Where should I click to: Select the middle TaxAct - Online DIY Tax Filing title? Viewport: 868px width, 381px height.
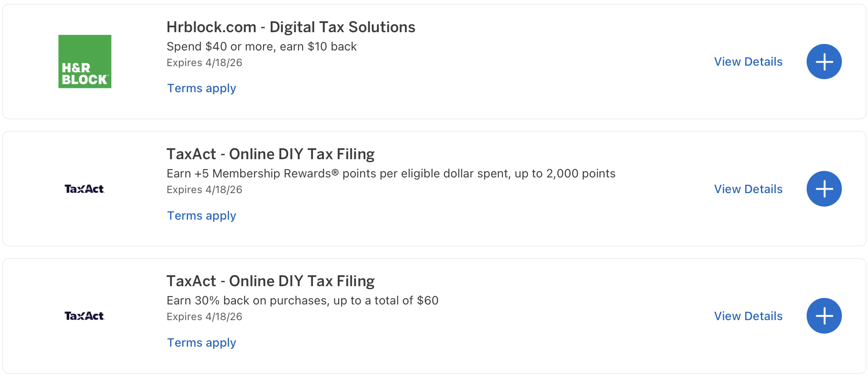click(270, 154)
